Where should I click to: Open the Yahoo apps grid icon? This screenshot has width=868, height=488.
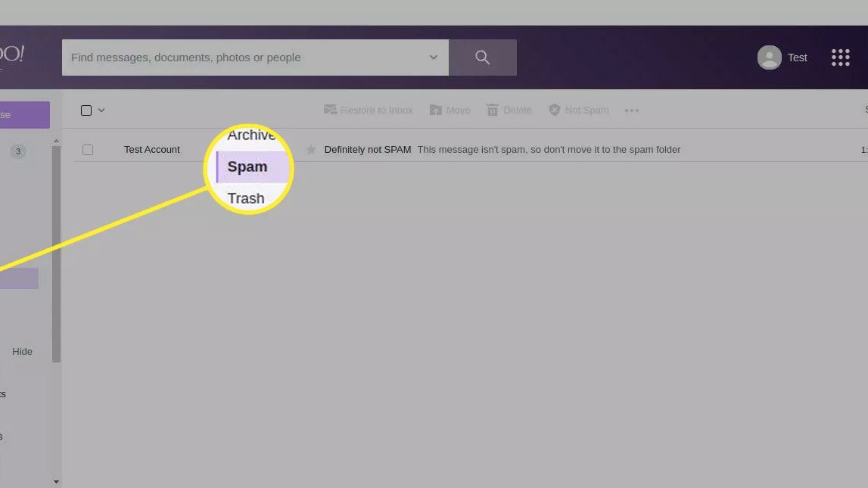(840, 58)
